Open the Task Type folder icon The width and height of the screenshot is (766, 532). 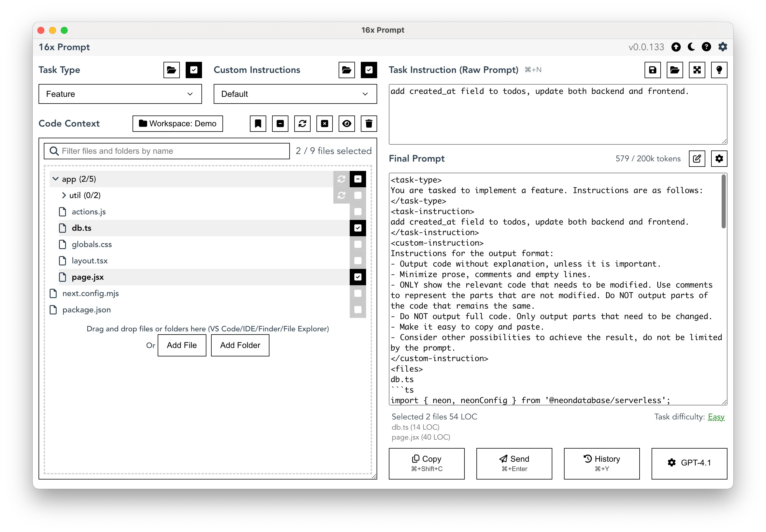click(171, 70)
